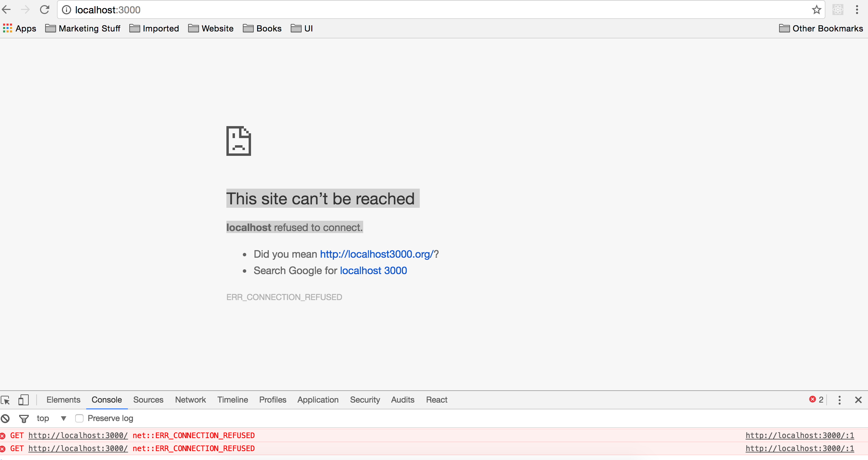Viewport: 868px width, 460px height.
Task: Open the Imported bookmark folder
Action: pyautogui.click(x=154, y=28)
